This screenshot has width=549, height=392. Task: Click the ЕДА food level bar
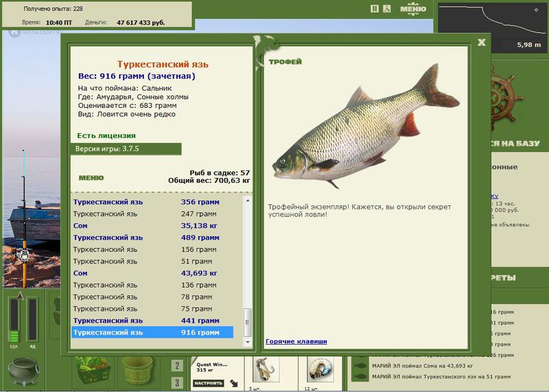14,320
